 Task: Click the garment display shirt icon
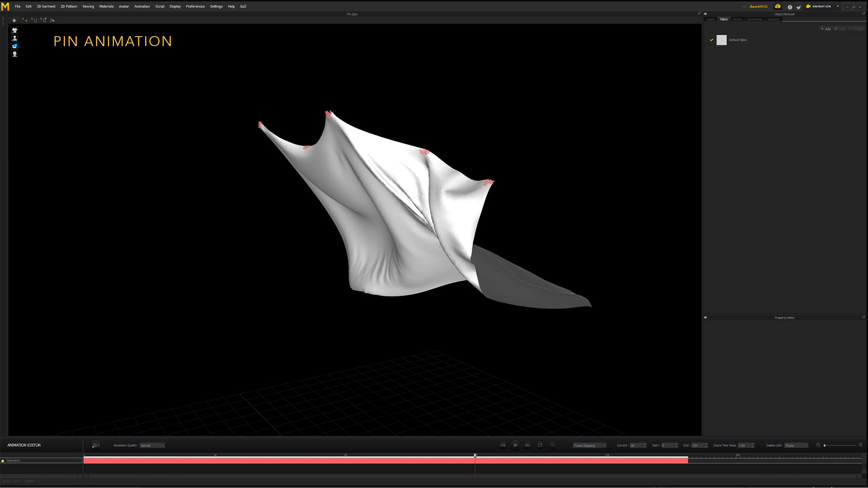[x=14, y=30]
